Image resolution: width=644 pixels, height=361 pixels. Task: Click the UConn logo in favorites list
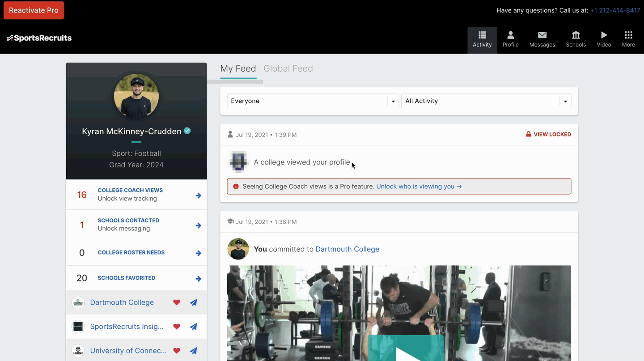pos(78,351)
